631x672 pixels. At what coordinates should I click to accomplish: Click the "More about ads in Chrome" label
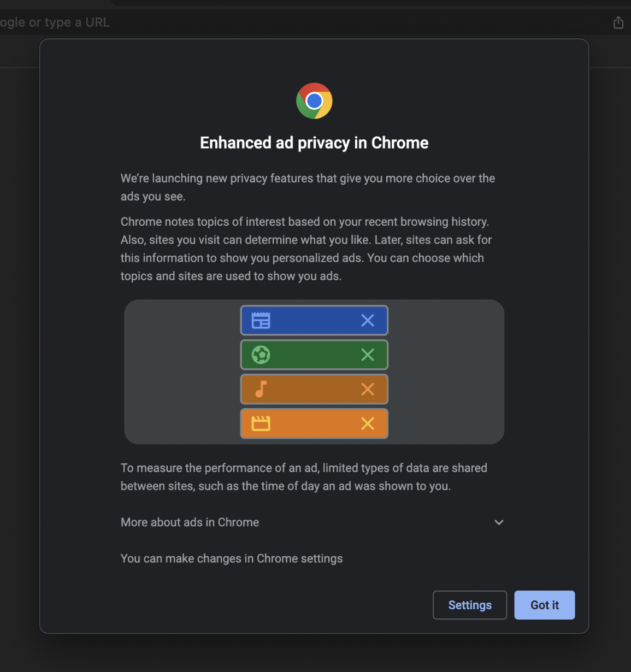[x=190, y=522]
